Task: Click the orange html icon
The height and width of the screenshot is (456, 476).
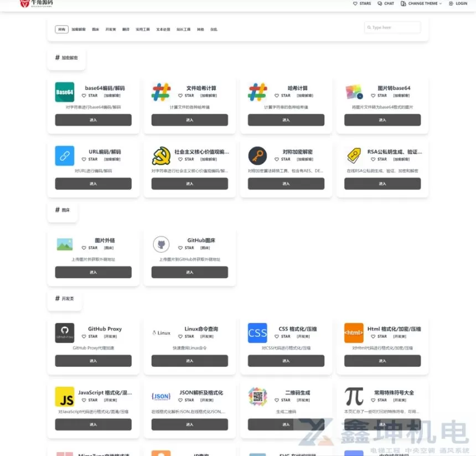Action: point(354,333)
